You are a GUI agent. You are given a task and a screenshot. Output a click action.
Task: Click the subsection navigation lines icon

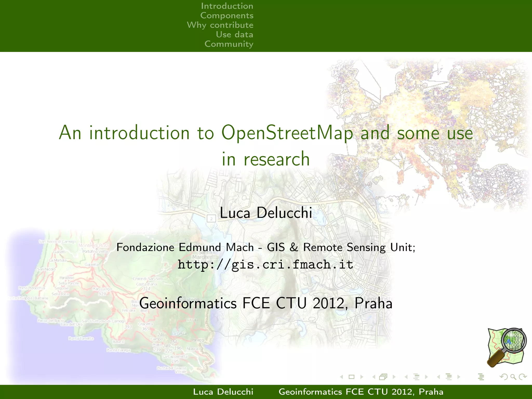point(416,377)
